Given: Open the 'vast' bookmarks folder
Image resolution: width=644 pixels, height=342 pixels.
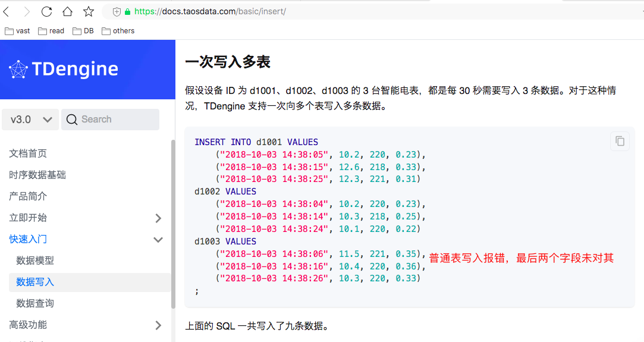Looking at the screenshot, I should click(17, 31).
